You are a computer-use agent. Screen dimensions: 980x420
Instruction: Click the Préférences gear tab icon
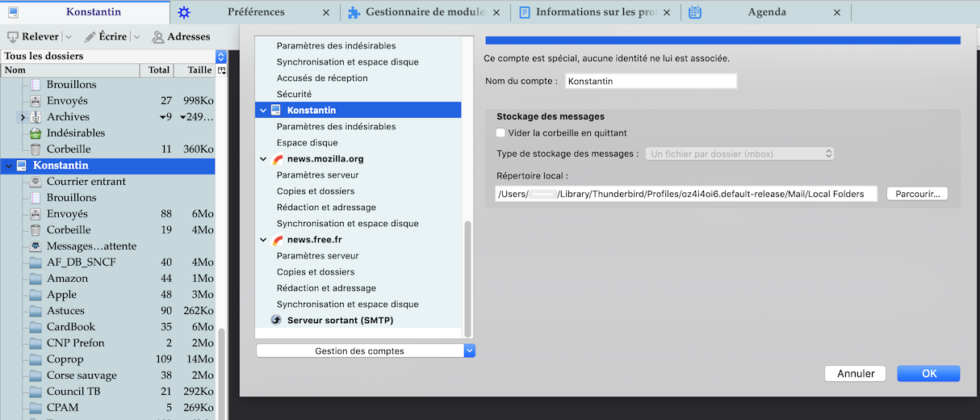184,12
